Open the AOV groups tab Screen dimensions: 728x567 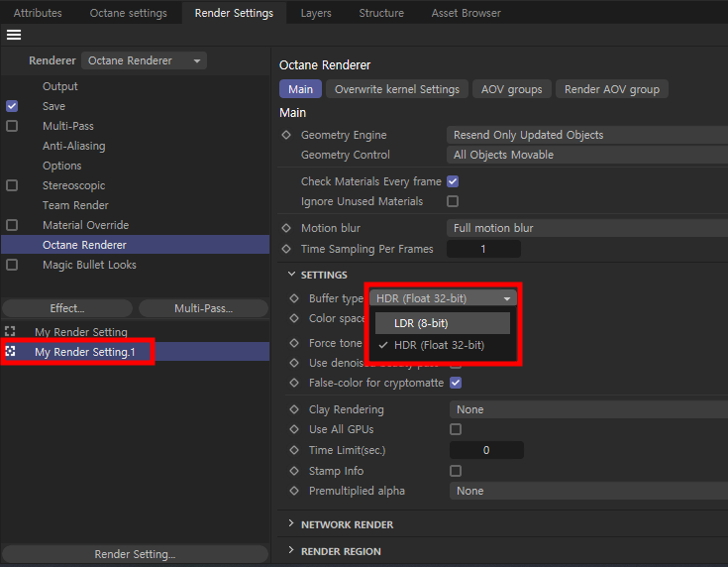512,89
